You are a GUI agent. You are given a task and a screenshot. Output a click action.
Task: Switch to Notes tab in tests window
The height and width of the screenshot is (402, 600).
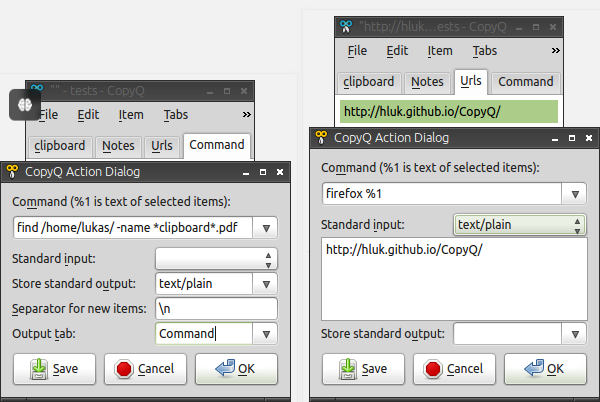118,146
